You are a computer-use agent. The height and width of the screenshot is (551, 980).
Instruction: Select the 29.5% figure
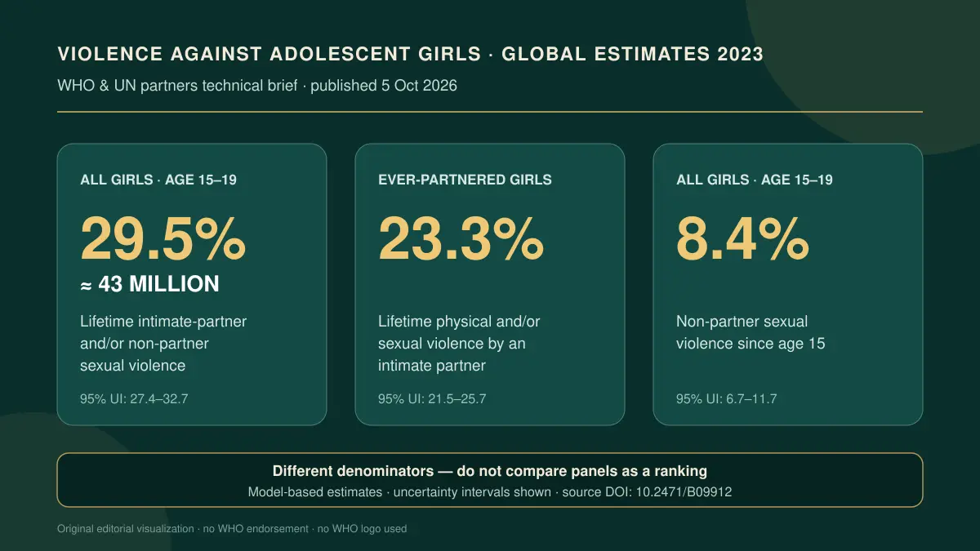point(163,238)
